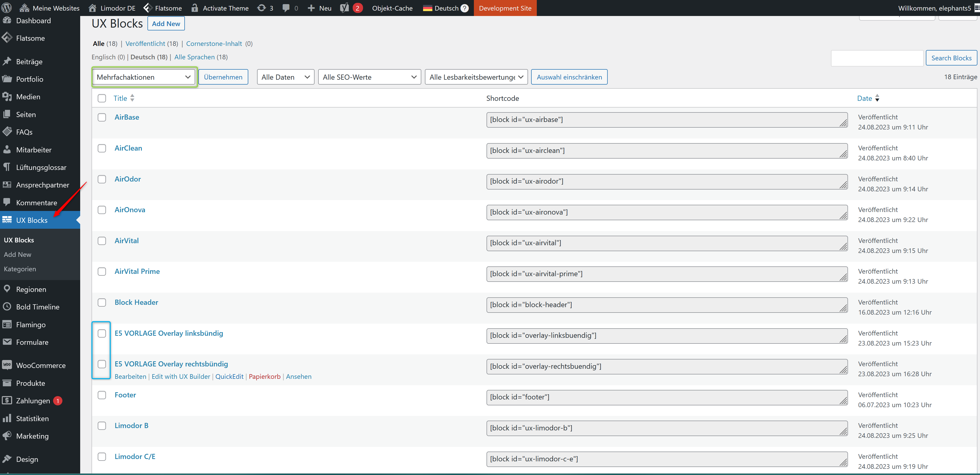
Task: Open the Alle Lesbarkeitsbewertungen dropdown
Action: click(x=476, y=77)
